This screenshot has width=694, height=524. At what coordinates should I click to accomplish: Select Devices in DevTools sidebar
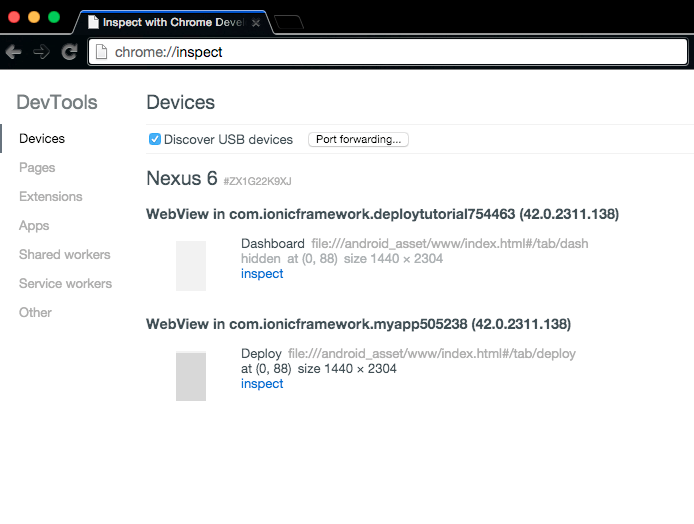click(x=42, y=139)
